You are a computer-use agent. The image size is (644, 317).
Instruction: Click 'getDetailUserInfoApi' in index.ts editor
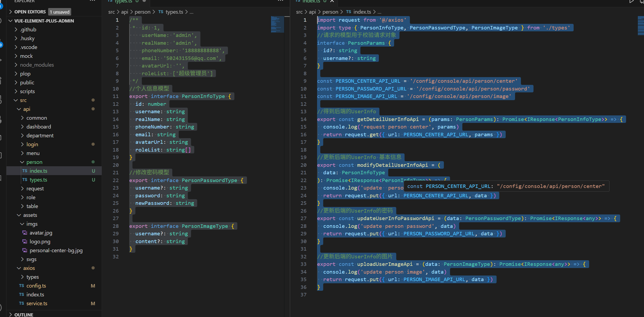pos(388,119)
